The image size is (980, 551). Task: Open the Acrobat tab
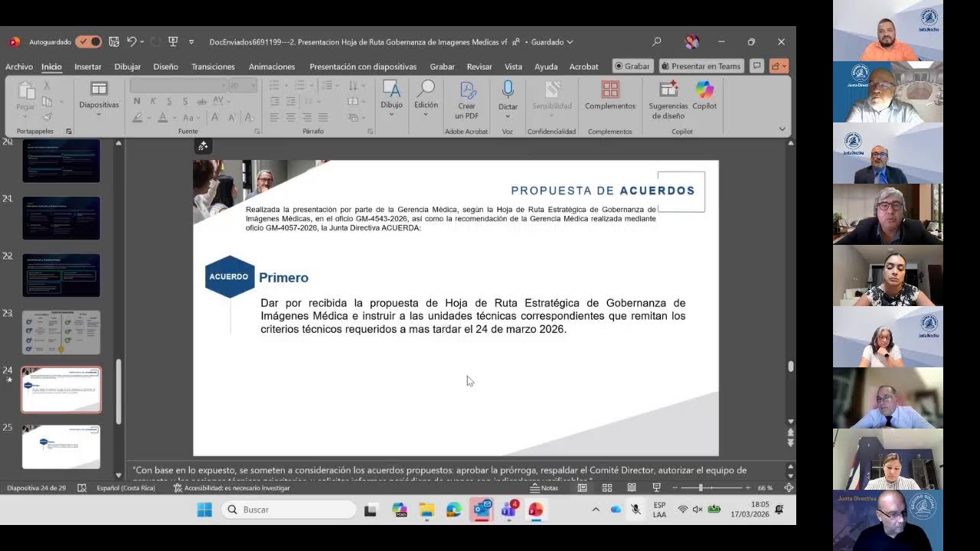583,67
